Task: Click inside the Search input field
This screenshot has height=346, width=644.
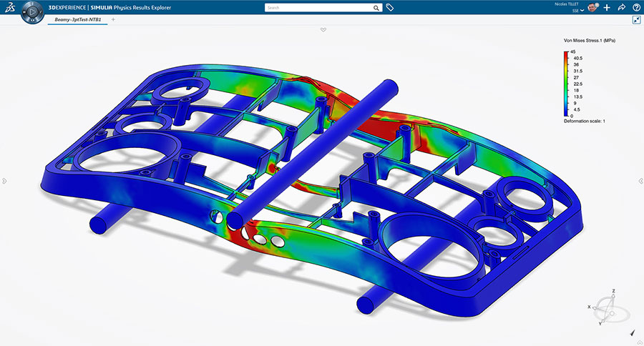Action: coord(318,8)
